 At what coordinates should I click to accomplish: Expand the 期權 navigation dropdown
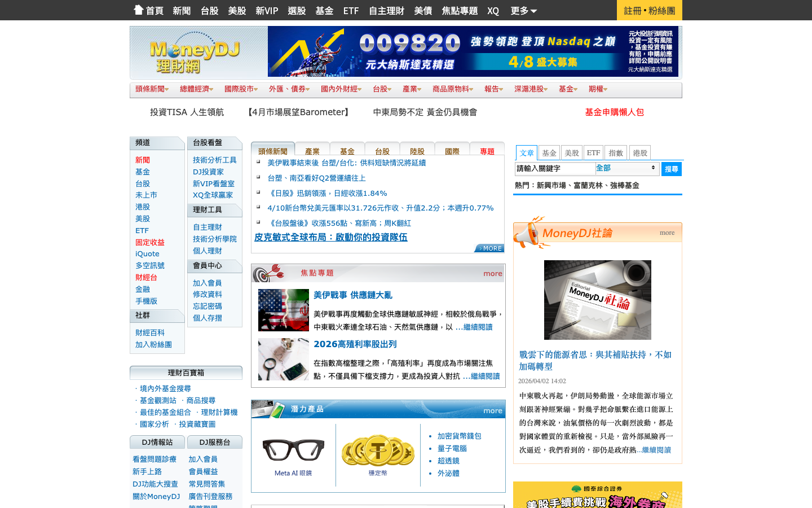coord(598,89)
